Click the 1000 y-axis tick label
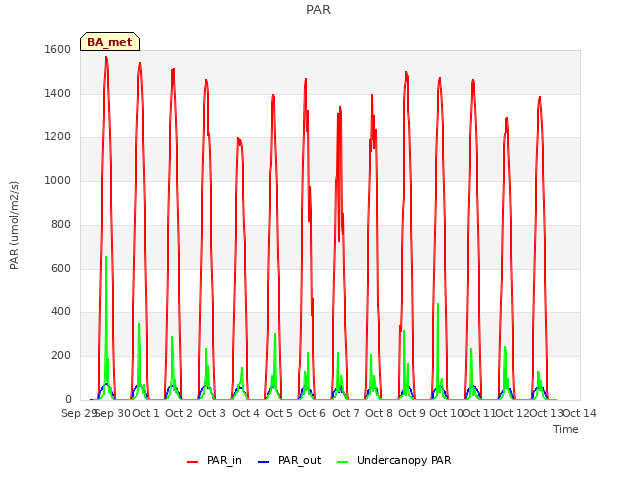Screen dimensions: 640x480 click(58, 180)
